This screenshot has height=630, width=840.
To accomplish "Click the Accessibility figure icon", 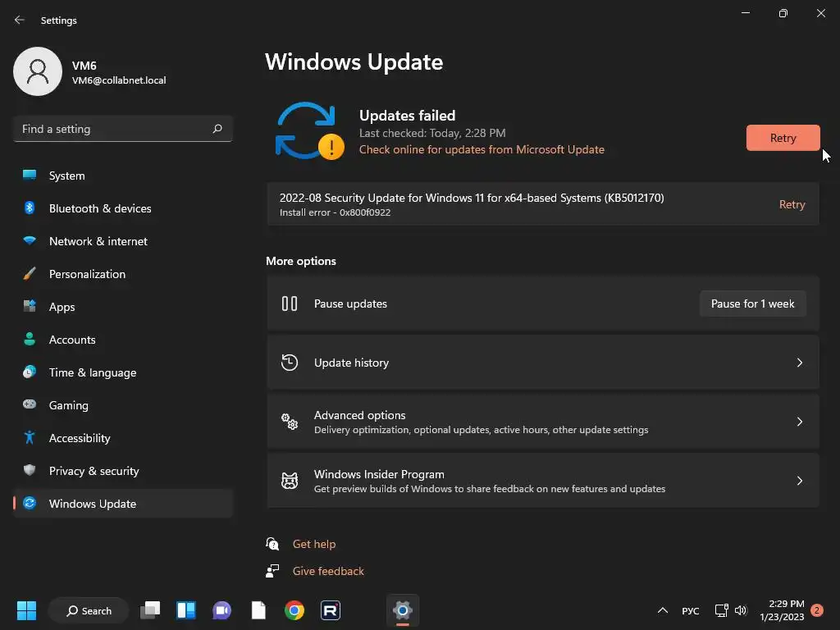I will (30, 438).
